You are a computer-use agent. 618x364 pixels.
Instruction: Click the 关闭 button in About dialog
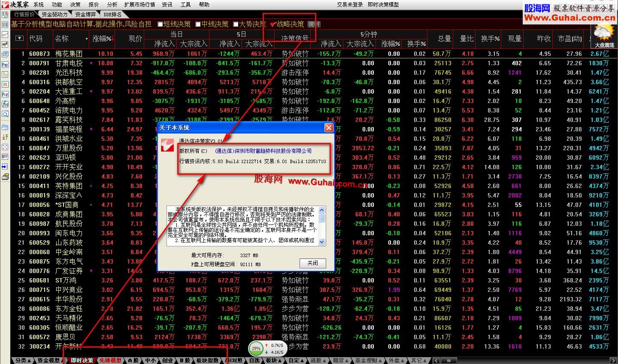(312, 263)
